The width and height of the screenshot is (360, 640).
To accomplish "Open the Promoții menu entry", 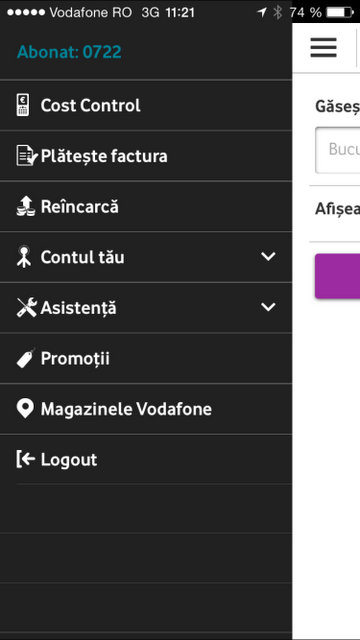I will [146, 358].
